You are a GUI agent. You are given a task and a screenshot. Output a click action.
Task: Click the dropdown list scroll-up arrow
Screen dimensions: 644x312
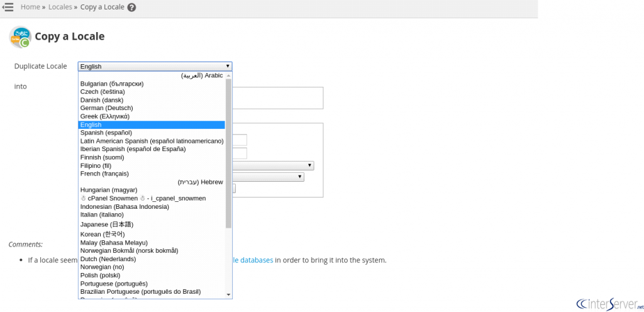pos(229,75)
